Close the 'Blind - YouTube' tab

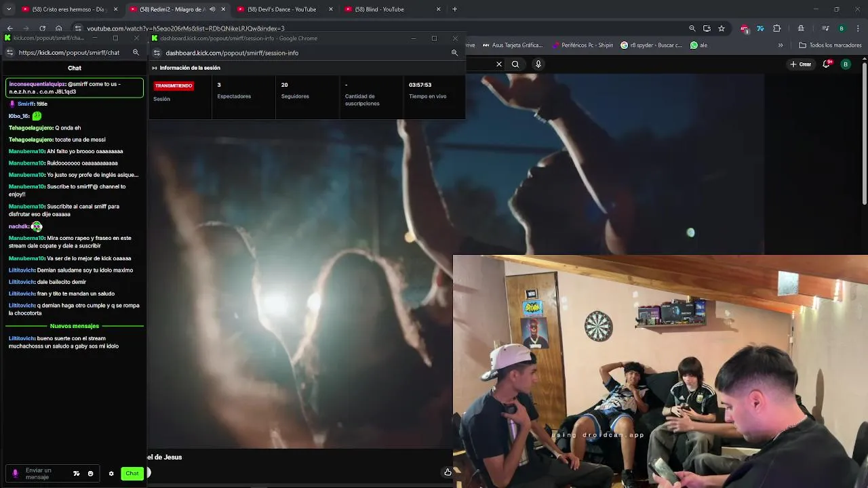click(438, 9)
